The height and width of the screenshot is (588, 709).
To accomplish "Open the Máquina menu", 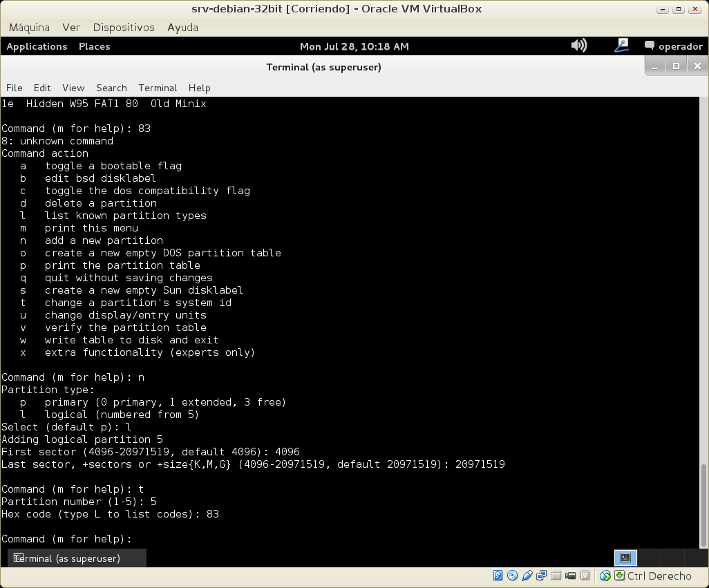I will click(29, 28).
